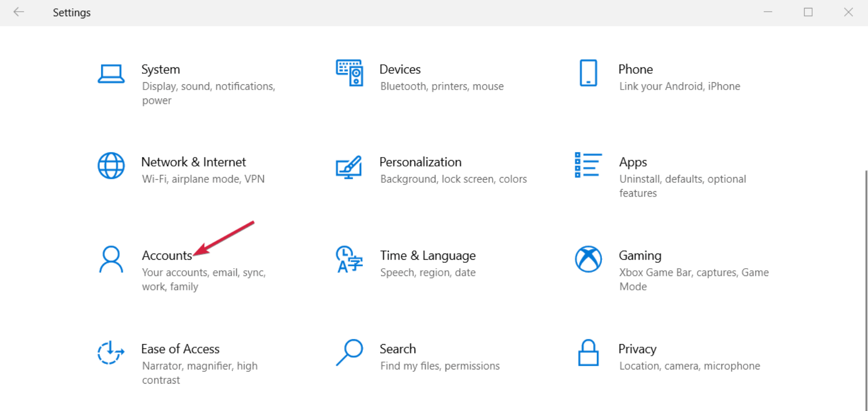Click the Network & Internet globe icon

(x=111, y=165)
